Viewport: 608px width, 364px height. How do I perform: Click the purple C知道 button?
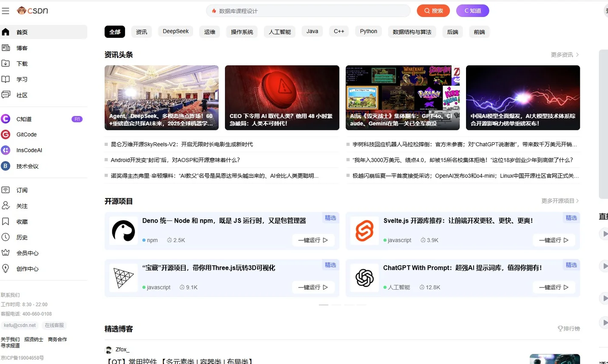(472, 11)
